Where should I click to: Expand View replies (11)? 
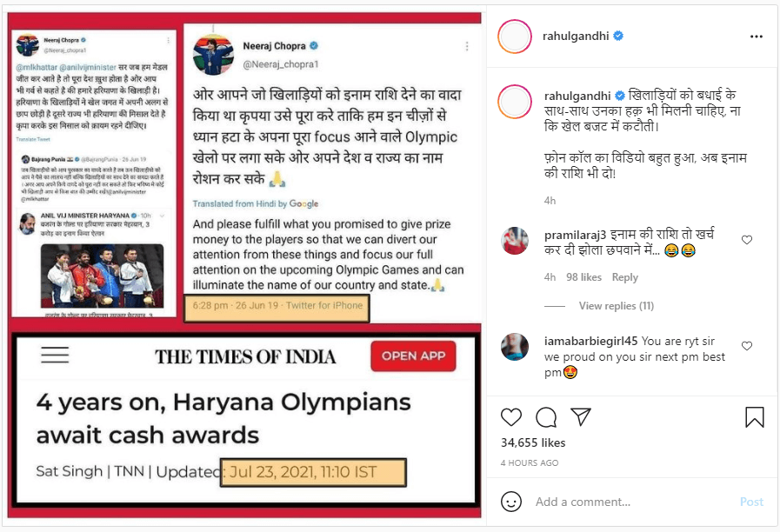coord(616,306)
